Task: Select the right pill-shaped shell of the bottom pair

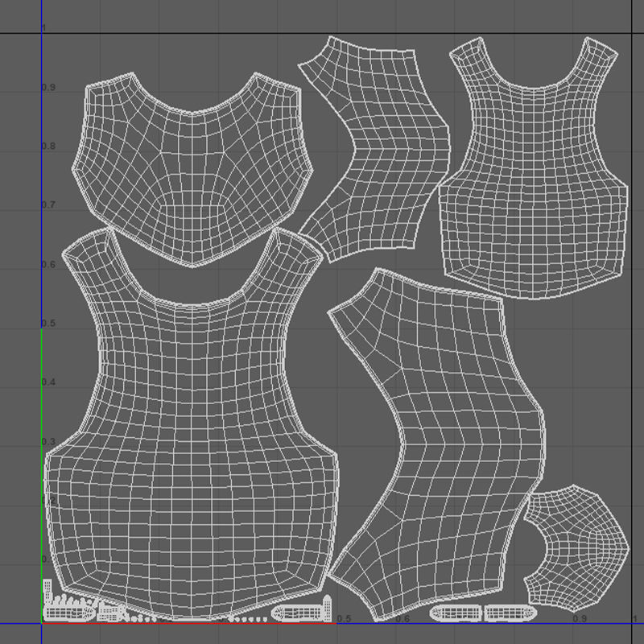Action: point(510,613)
